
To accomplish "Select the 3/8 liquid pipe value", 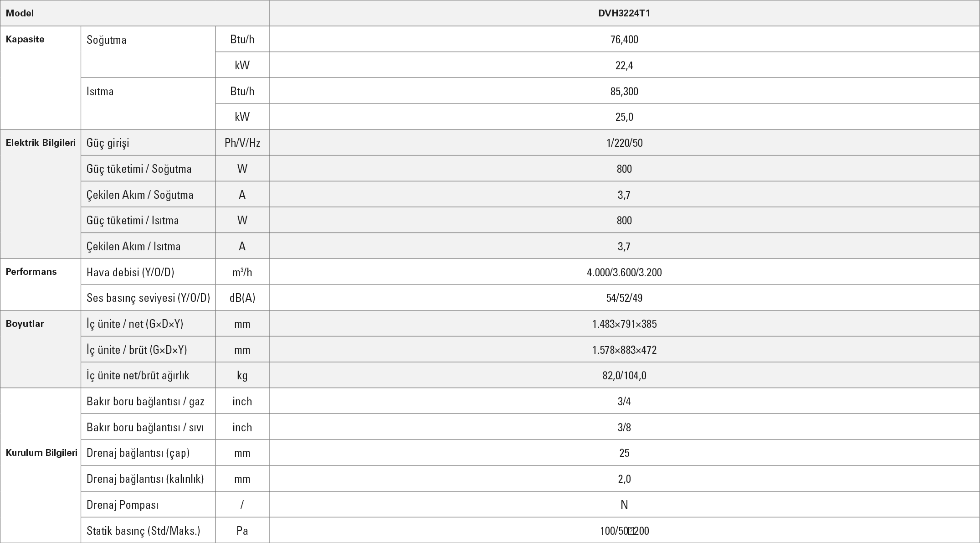I will (x=624, y=428).
